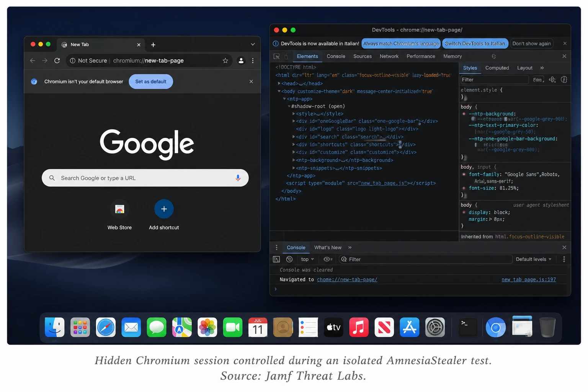Open Chromium's three-dot menu
The height and width of the screenshot is (392, 588).
tap(253, 60)
